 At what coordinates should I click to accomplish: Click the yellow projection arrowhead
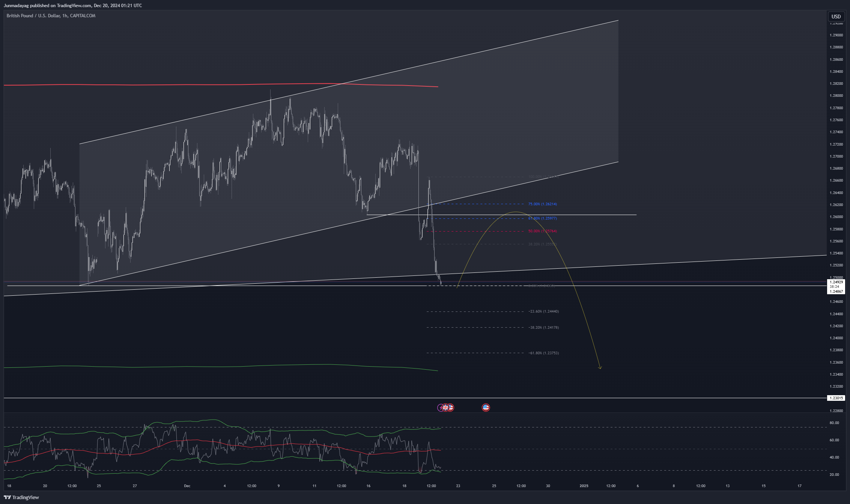point(600,368)
